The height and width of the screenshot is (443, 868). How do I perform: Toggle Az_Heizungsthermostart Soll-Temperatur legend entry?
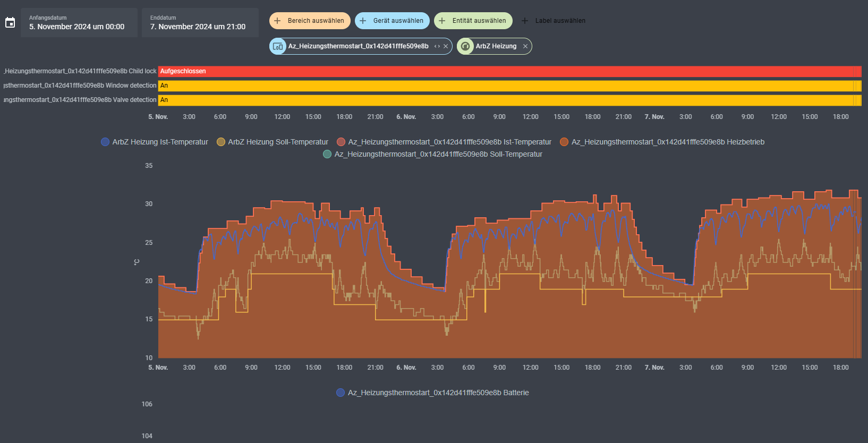pyautogui.click(x=438, y=154)
